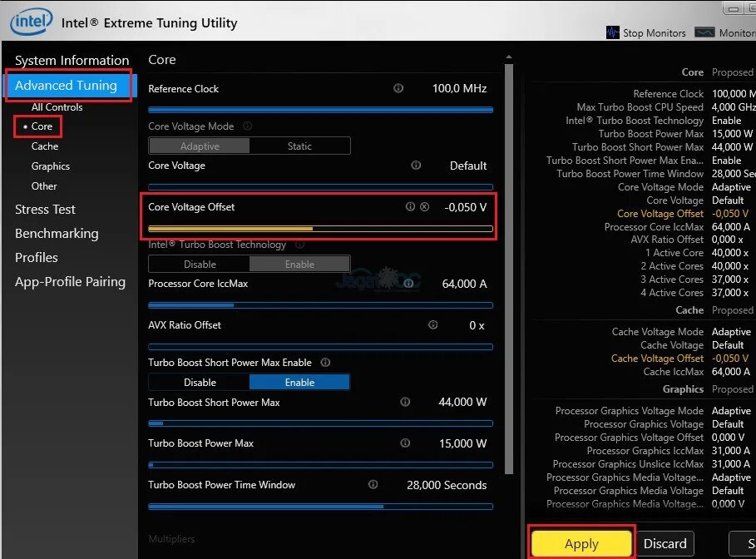The image size is (756, 559).
Task: Click the Turbo Boost Short Power Max slider
Action: (321, 423)
